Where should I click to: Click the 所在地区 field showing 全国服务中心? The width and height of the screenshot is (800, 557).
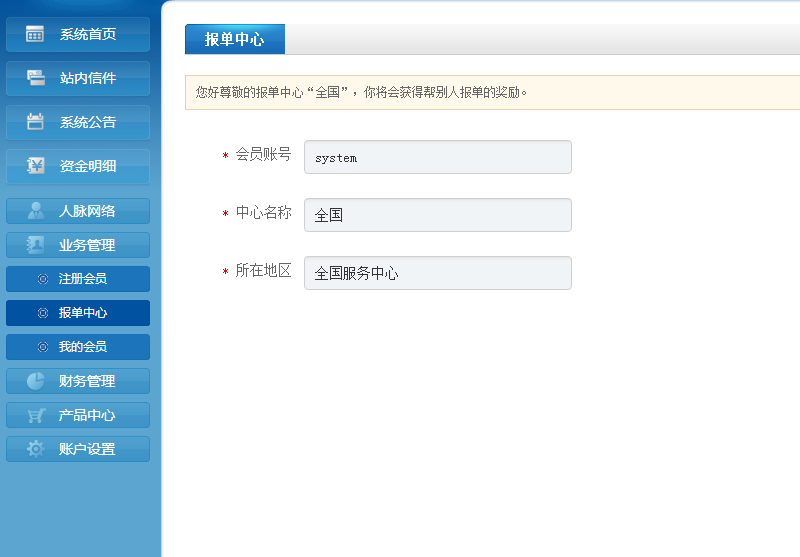[x=438, y=273]
